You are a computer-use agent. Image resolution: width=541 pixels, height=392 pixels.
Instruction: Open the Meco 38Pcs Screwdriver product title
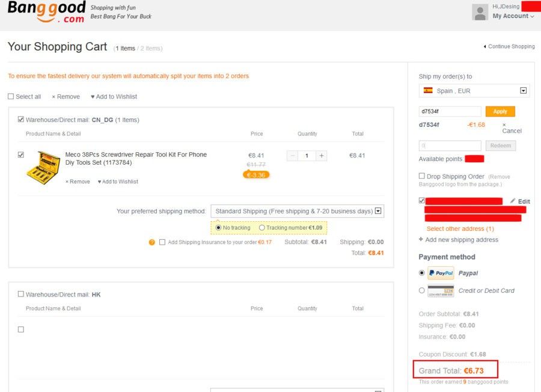point(136,158)
